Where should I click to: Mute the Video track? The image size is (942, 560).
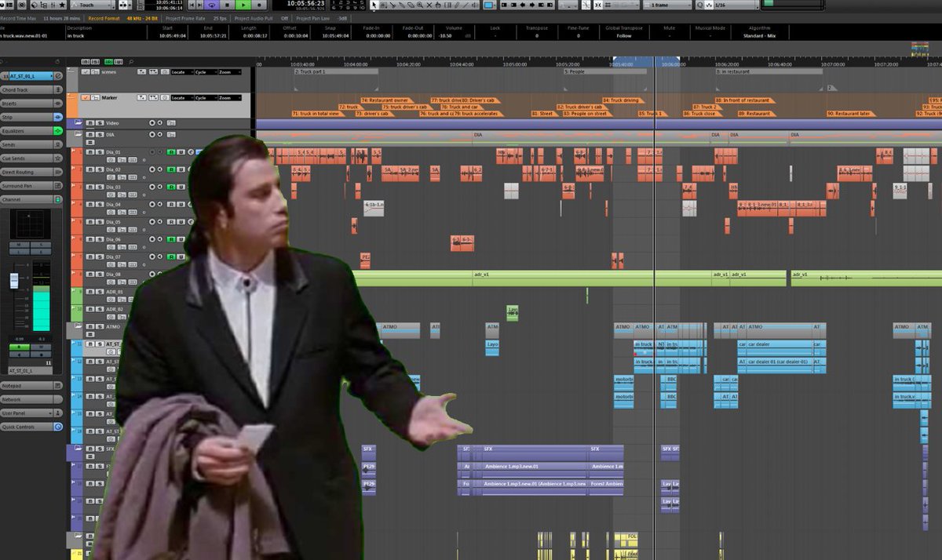tap(90, 123)
